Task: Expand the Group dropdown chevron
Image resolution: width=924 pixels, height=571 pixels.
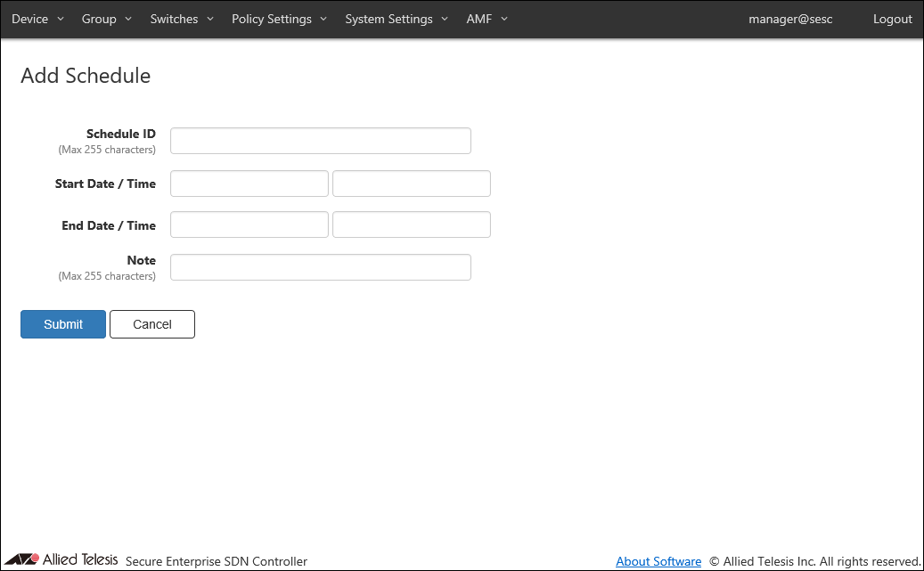Action: click(128, 20)
